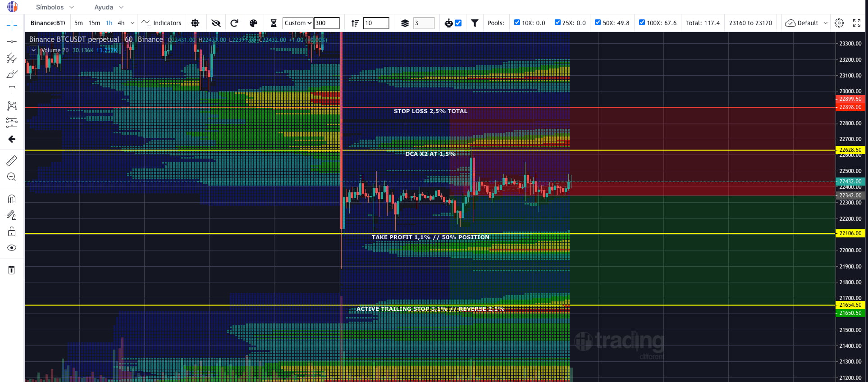Click the 22106.00 price axis tag

click(850, 233)
